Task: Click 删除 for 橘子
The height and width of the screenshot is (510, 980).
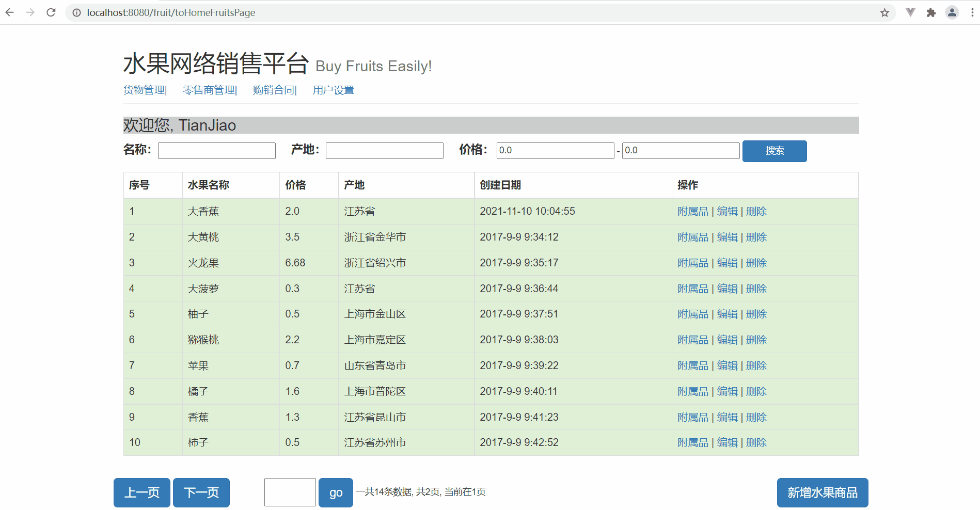Action: click(x=756, y=391)
